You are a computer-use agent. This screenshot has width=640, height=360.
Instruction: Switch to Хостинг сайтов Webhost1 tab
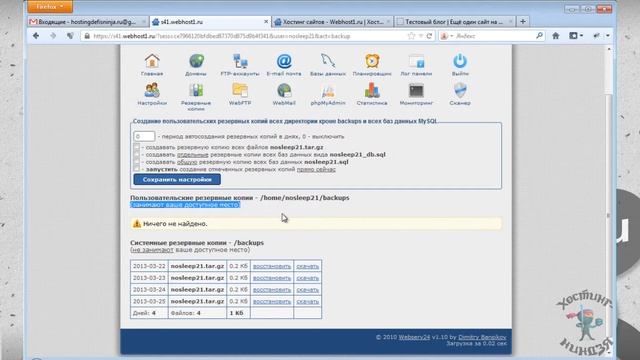[x=332, y=22]
